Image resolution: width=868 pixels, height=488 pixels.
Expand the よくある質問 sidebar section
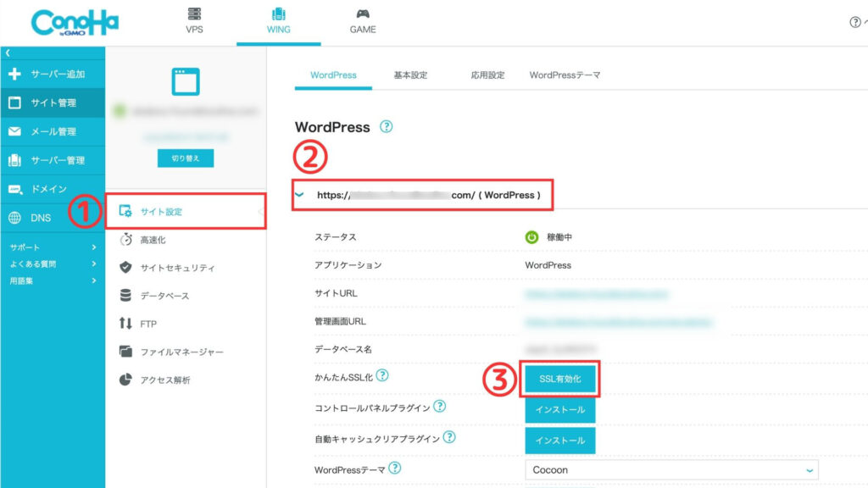click(x=53, y=264)
